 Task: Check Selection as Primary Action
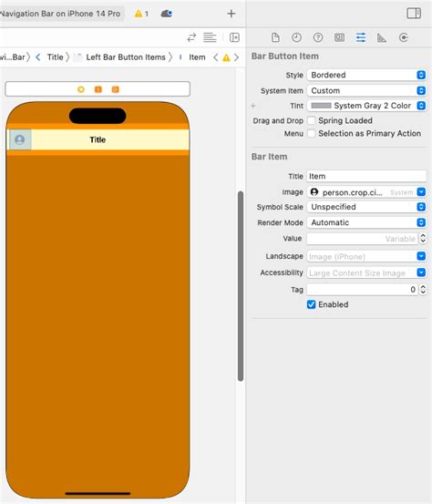click(311, 133)
